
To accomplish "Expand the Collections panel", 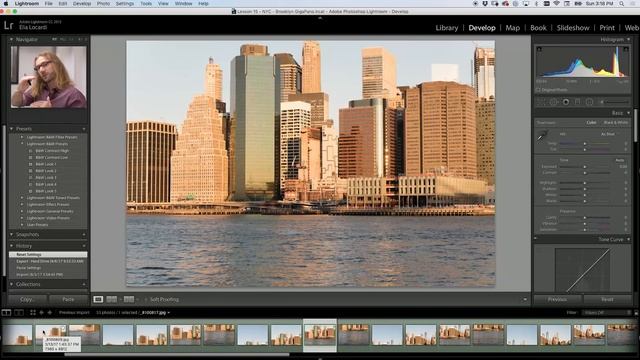I will tap(11, 284).
